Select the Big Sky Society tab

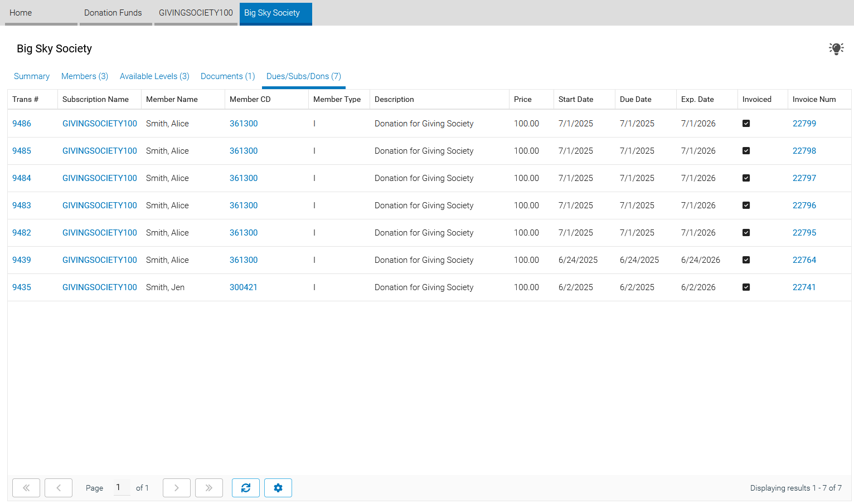276,13
